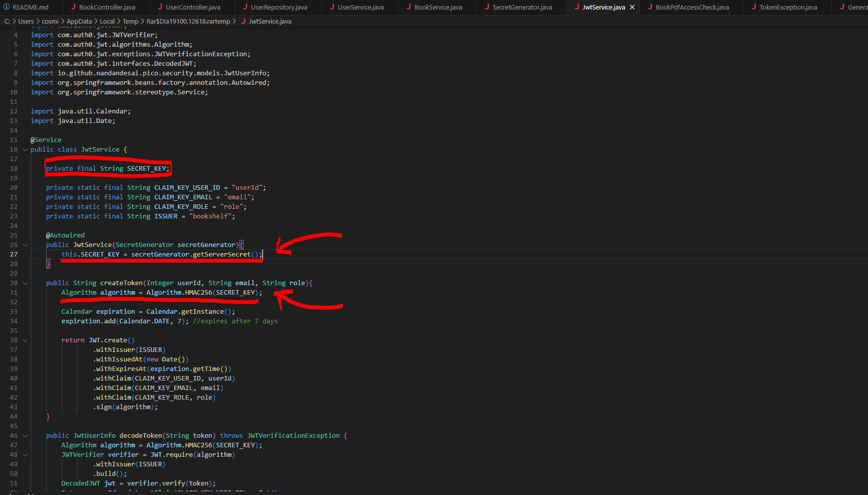Switch to SecretGenerator.java tab
Screen dimensions: 868x495
(x=522, y=7)
